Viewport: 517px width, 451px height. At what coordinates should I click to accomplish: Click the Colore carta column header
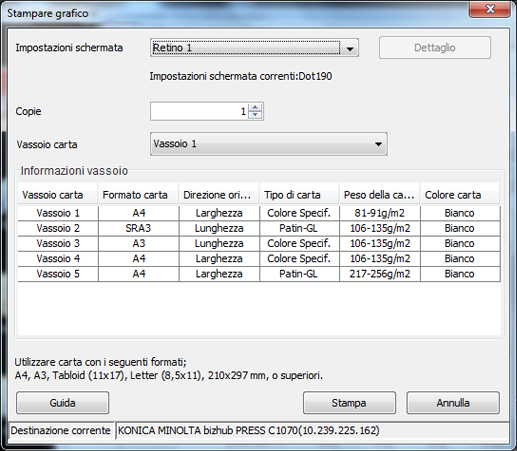(460, 195)
